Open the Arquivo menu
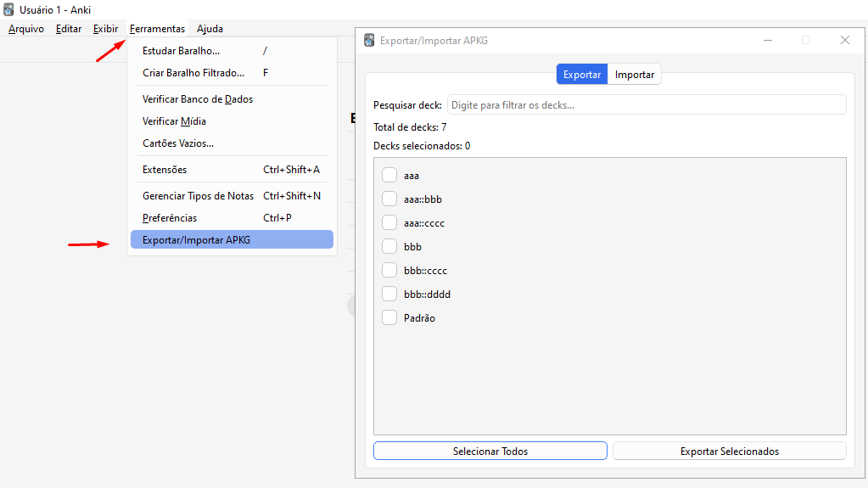Viewport: 868px width, 488px height. coord(26,29)
